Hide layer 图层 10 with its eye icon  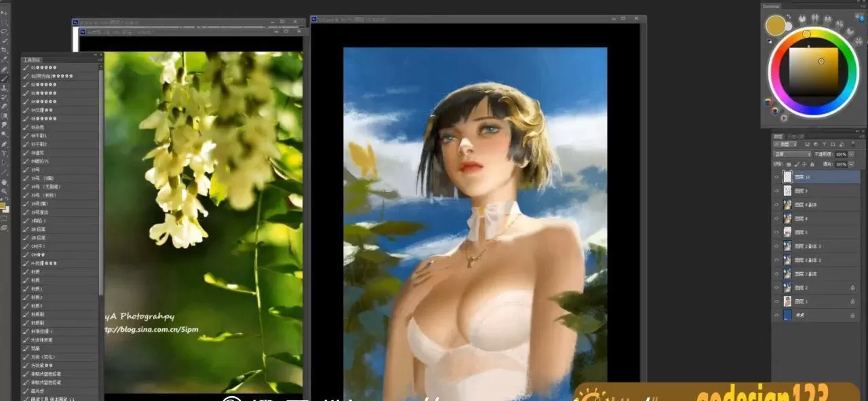point(776,176)
